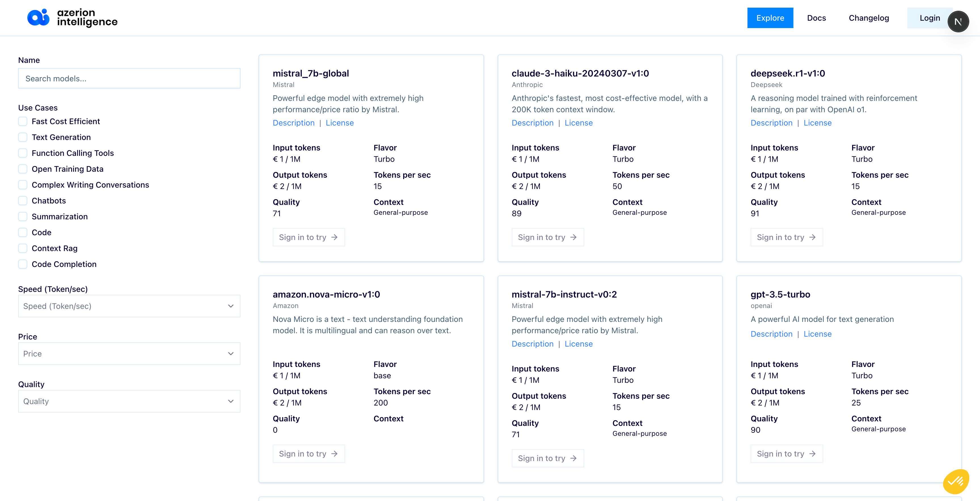
Task: Click the mistral_7b-global model title
Action: pos(311,73)
